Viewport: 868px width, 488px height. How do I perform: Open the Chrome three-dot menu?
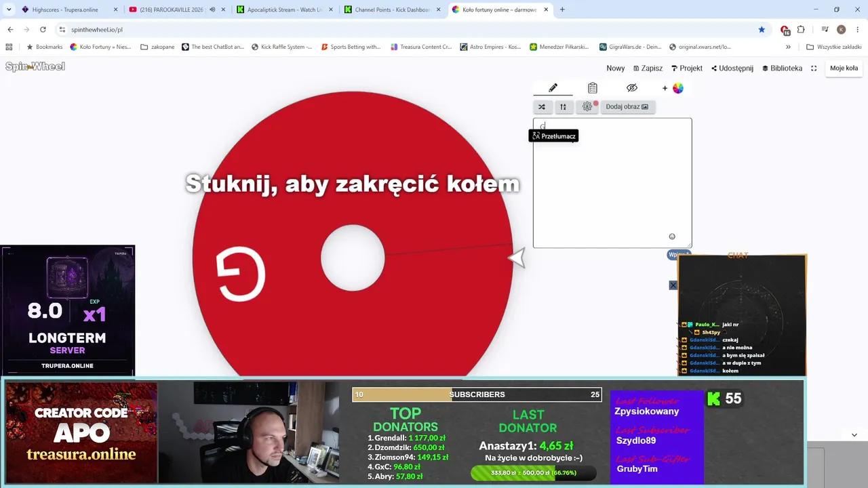(858, 30)
